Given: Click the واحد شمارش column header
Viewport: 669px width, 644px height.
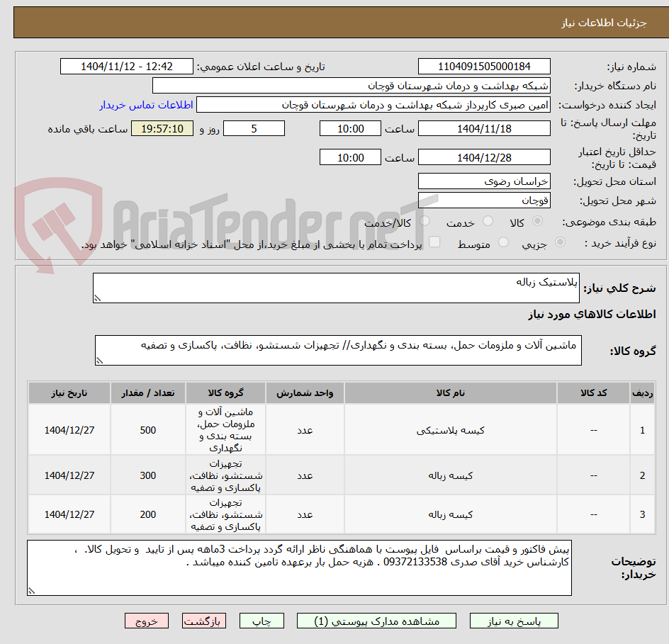Looking at the screenshot, I should (x=305, y=392).
